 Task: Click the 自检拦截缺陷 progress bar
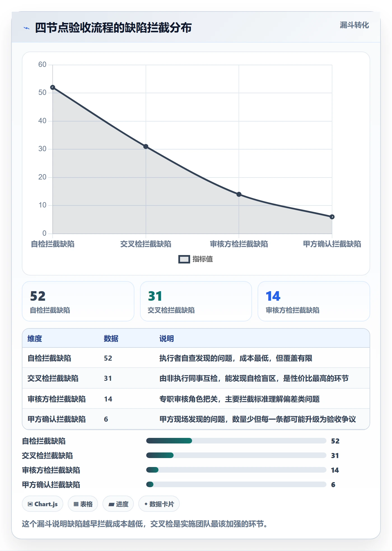[x=236, y=441]
